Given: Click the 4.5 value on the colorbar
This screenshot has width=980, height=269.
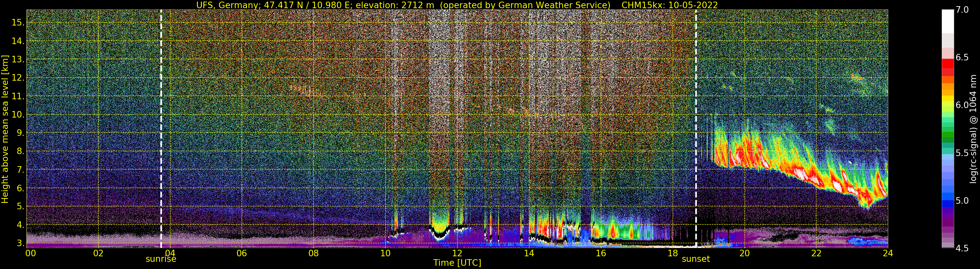Looking at the screenshot, I should (962, 248).
